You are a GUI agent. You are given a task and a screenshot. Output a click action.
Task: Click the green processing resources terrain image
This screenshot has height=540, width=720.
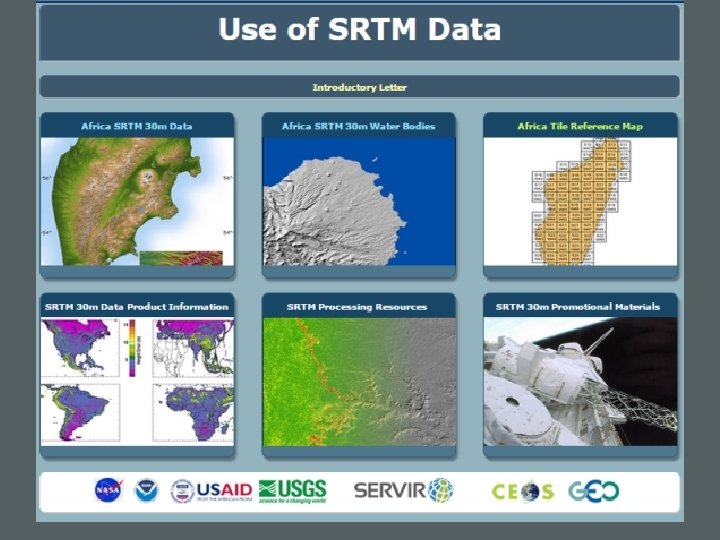[x=359, y=382]
